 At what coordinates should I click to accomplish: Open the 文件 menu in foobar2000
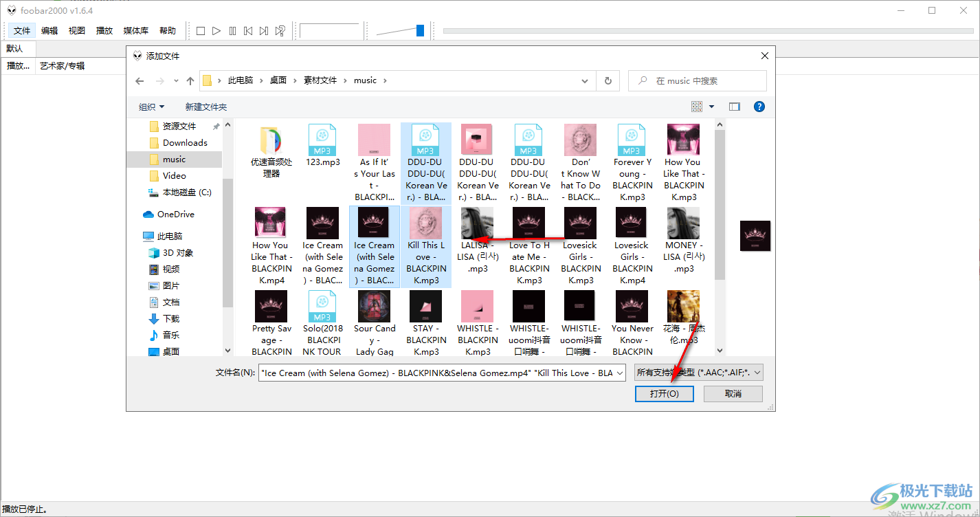22,31
